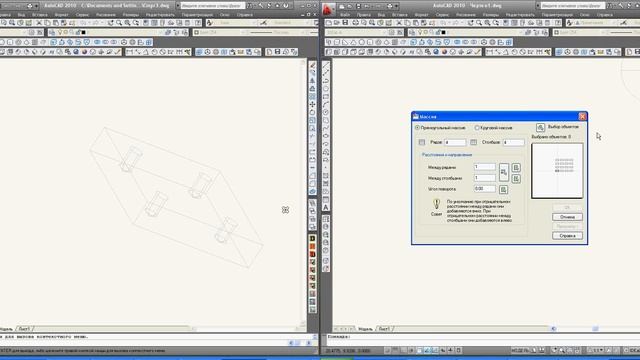Viewport: 640px width, 360px height.
Task: Click Properties icon in right window's standard toolbar
Action: point(506,23)
